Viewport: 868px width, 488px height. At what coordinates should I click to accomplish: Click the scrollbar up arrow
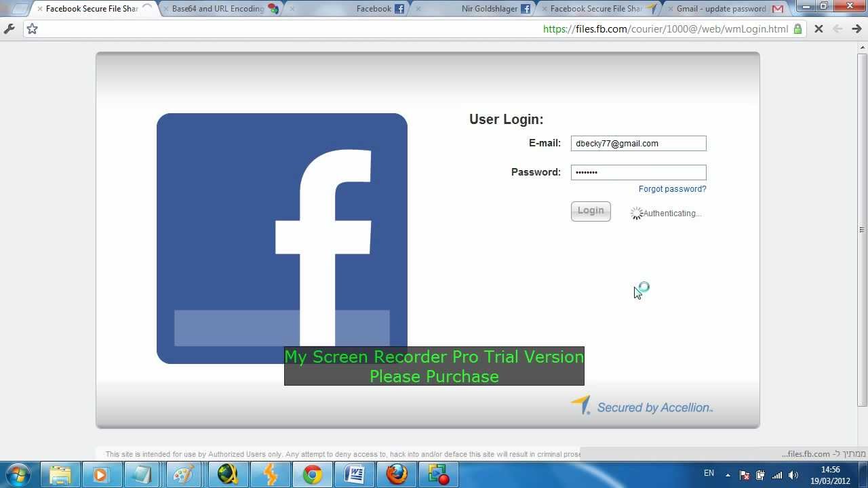pos(862,47)
